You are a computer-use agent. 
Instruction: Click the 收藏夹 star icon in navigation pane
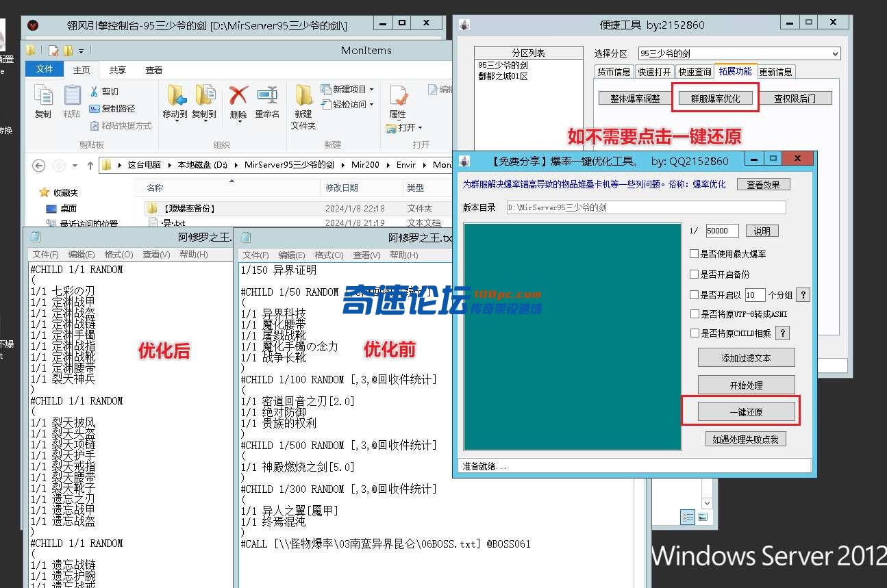(x=45, y=192)
